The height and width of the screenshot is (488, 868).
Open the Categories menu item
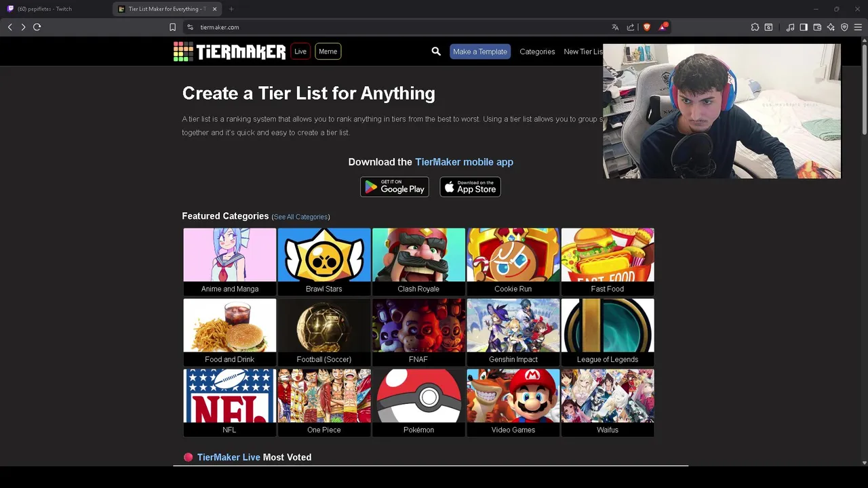[537, 52]
